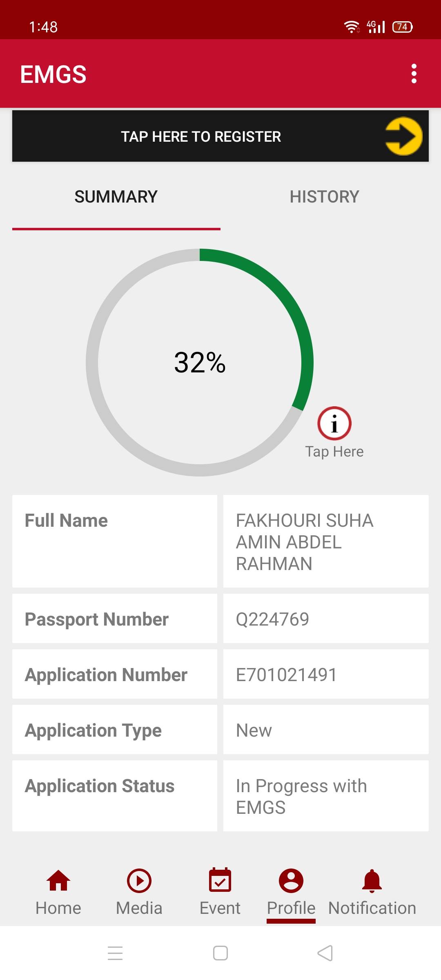Screen dimensions: 441x980
Task: Tap the 'Tap Here' info label
Action: (x=334, y=452)
